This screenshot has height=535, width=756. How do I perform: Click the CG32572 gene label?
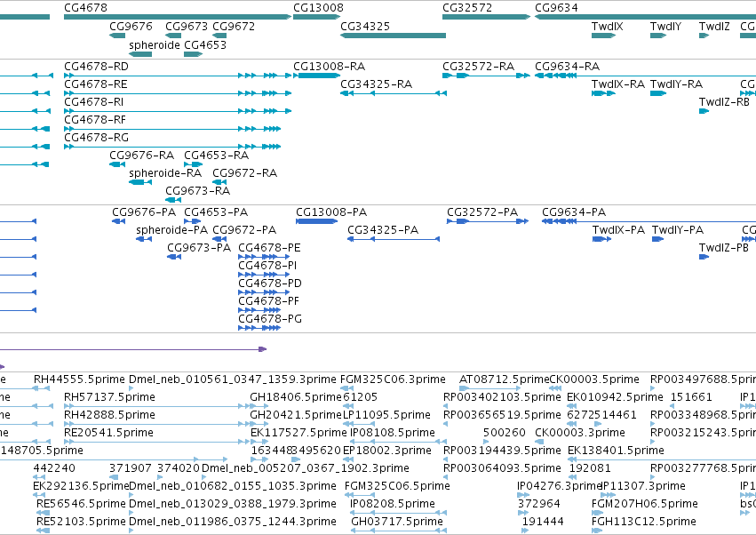coord(467,8)
